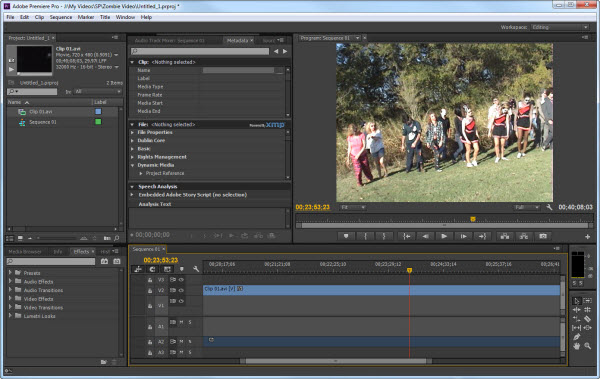Toggle V1 track output eye
600x379 pixels.
pos(181,301)
